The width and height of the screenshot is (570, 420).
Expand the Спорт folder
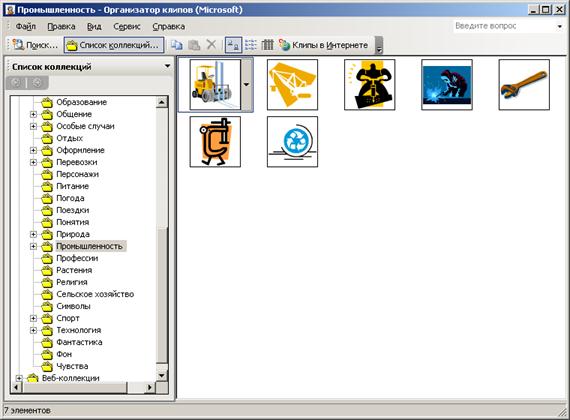[x=33, y=318]
